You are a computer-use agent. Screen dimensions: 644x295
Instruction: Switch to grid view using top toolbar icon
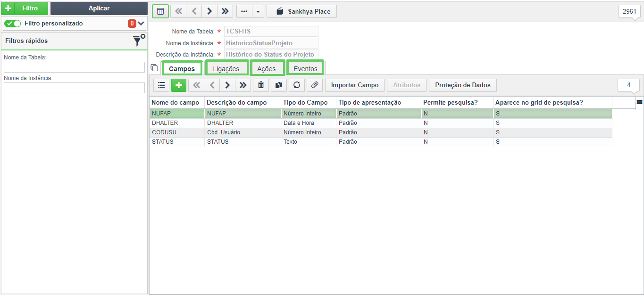click(x=160, y=11)
